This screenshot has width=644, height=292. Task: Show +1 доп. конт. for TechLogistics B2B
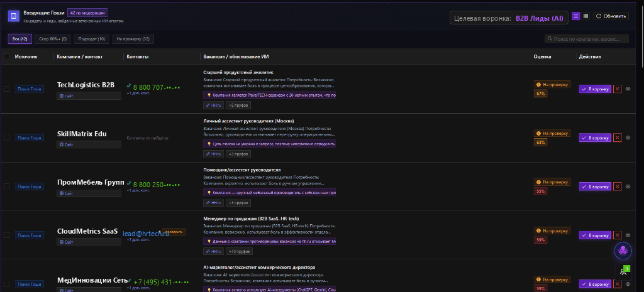(x=138, y=93)
